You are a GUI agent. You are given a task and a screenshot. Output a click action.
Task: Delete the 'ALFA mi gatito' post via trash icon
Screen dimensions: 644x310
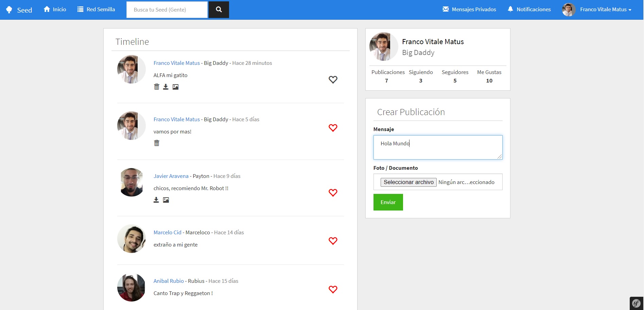(x=157, y=87)
